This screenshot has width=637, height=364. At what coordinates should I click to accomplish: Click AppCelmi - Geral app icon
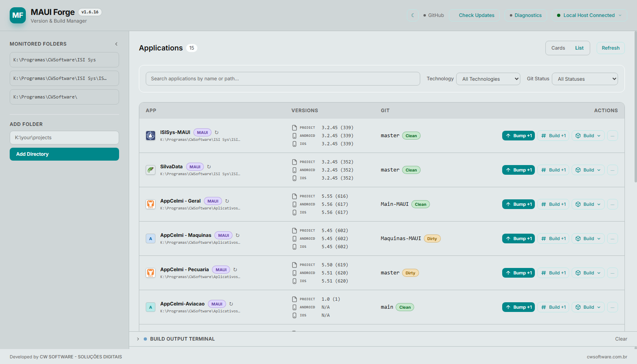coord(151,204)
